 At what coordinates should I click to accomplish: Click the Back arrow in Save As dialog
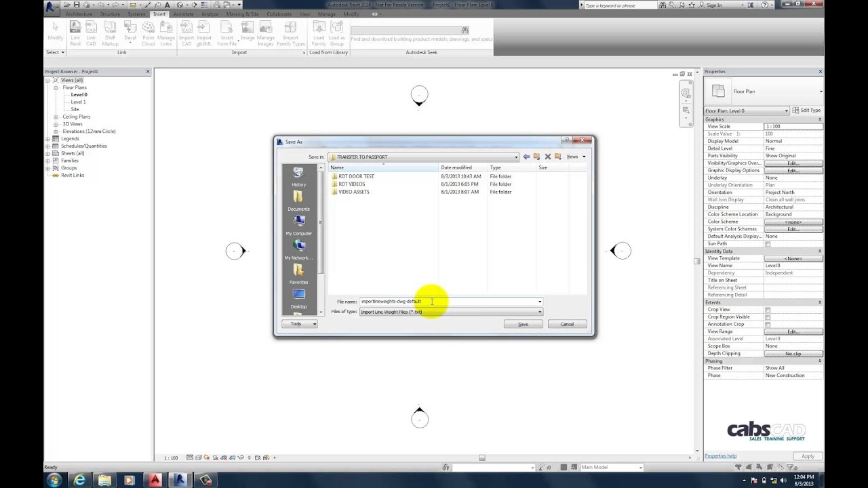point(526,157)
